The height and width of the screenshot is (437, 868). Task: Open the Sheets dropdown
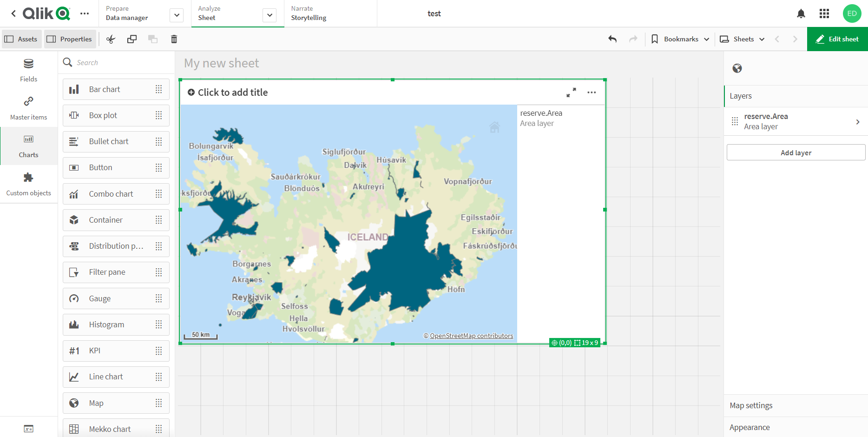742,39
